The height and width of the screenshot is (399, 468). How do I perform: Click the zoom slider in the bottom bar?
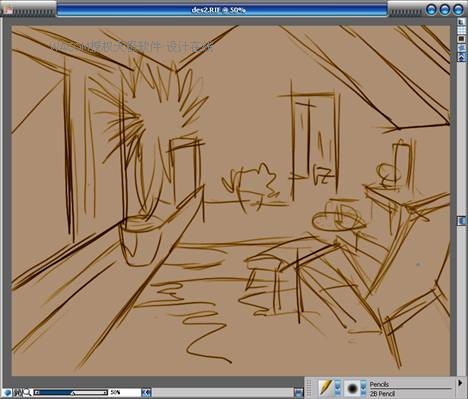pos(71,393)
